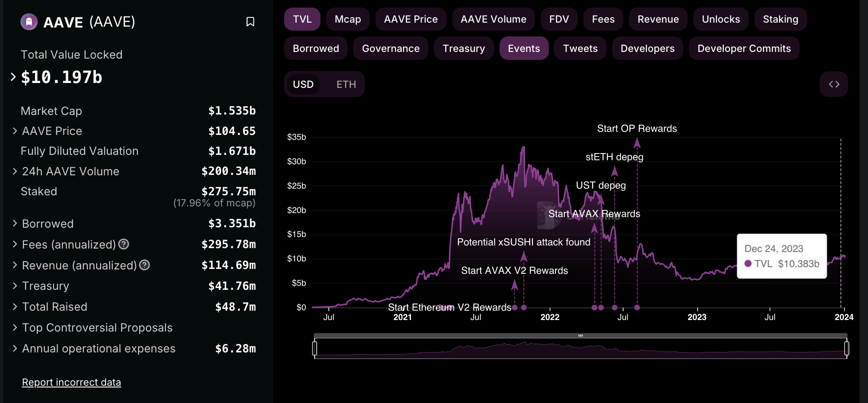Viewport: 868px width, 403px height.
Task: Show info for Revenue (annualized)
Action: (x=145, y=265)
